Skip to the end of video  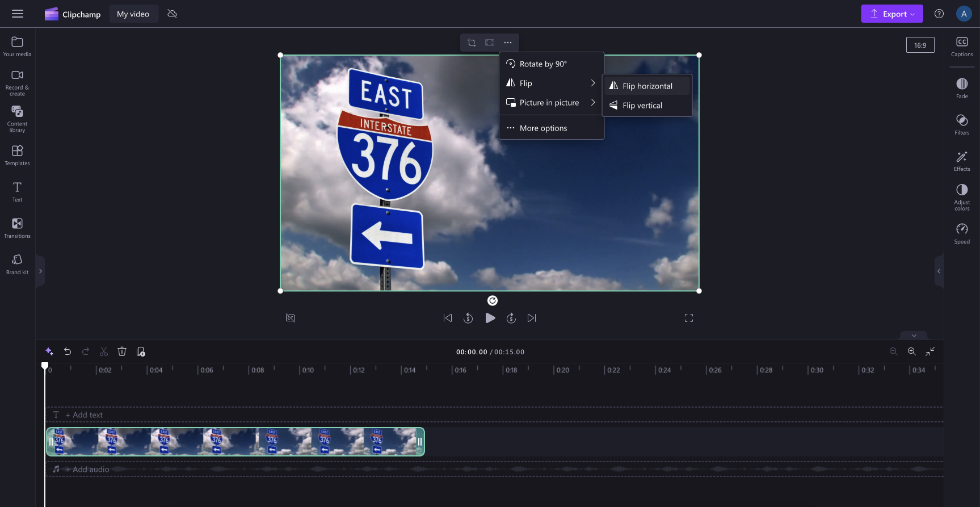[532, 318]
